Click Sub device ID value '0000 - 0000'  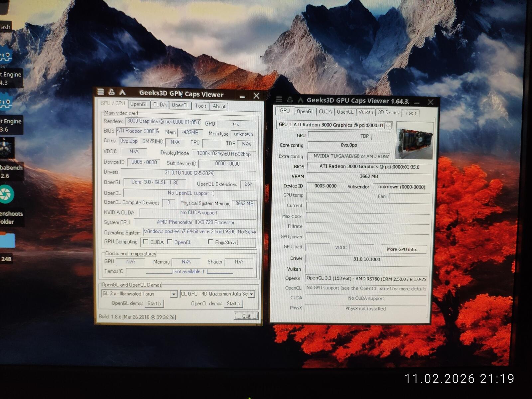click(x=227, y=164)
